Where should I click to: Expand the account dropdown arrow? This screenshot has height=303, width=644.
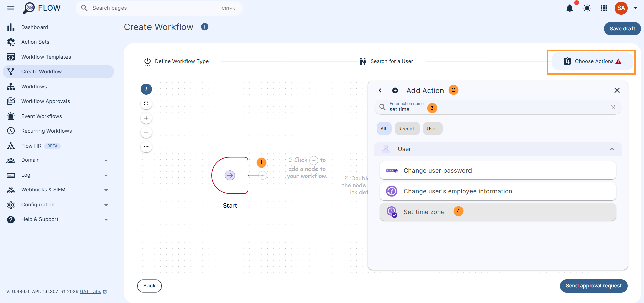pos(635,8)
